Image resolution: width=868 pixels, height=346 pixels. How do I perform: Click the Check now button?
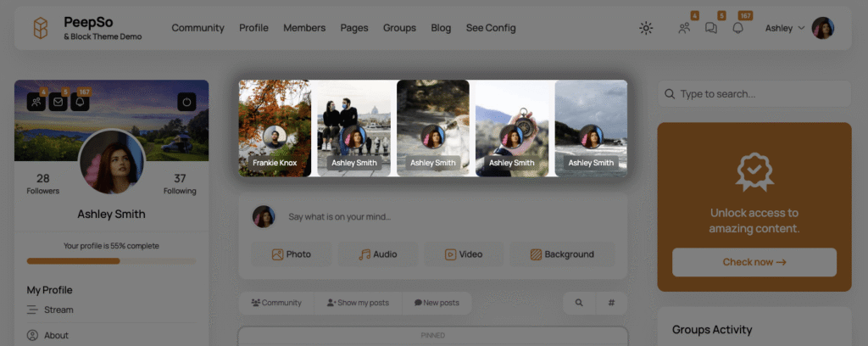pos(754,262)
